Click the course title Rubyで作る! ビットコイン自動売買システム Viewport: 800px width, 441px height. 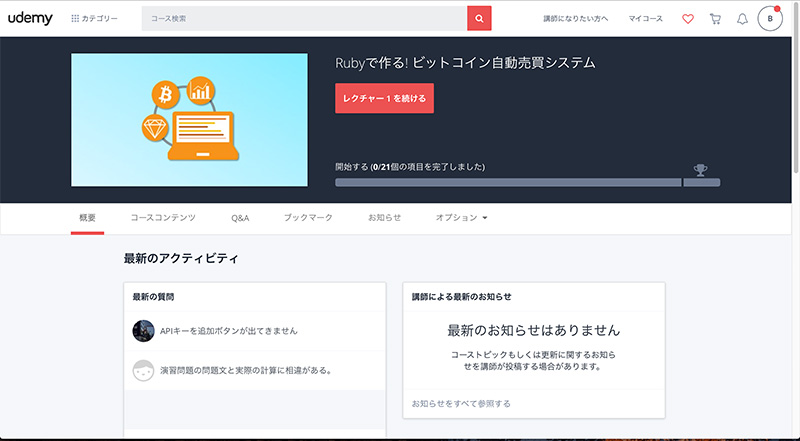pos(465,63)
